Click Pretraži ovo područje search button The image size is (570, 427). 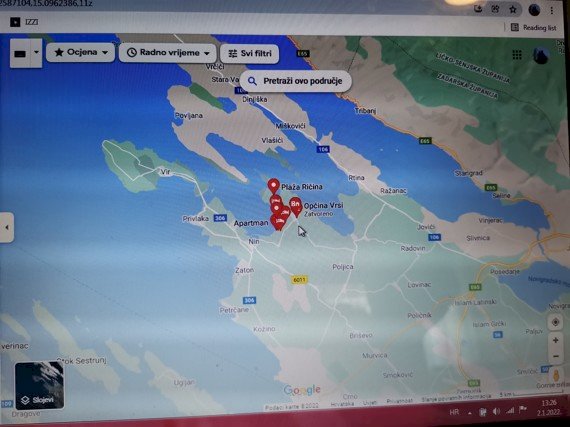296,81
